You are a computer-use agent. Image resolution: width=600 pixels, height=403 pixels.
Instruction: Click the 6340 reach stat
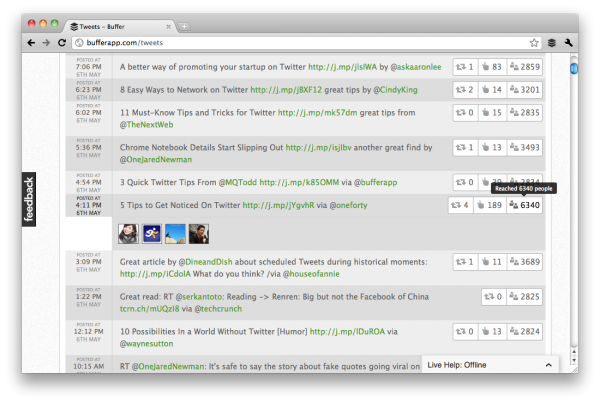point(524,205)
